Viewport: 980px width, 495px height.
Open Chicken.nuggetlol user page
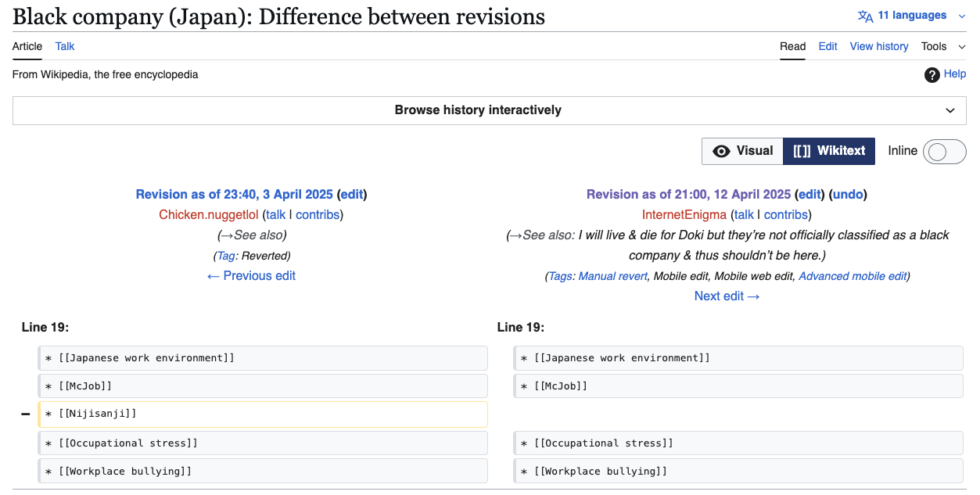(x=208, y=214)
